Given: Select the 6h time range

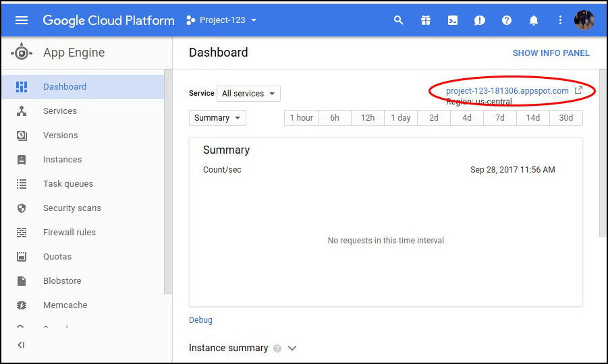Looking at the screenshot, I should (335, 118).
